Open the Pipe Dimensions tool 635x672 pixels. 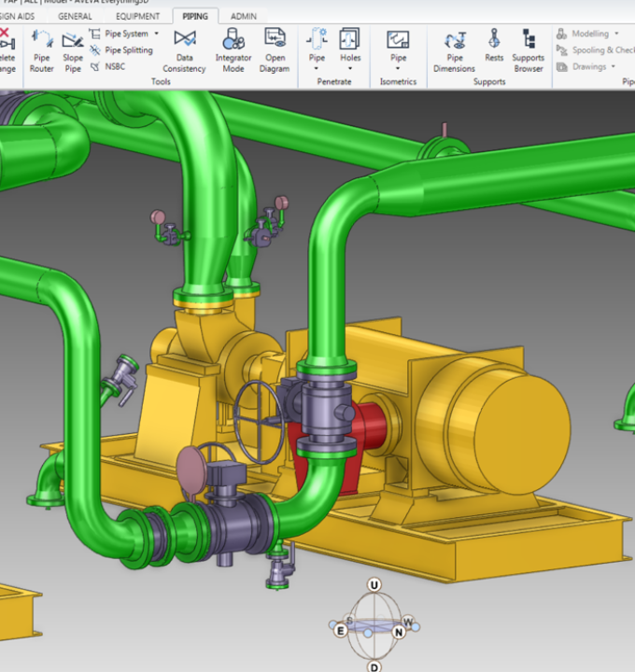coord(455,49)
